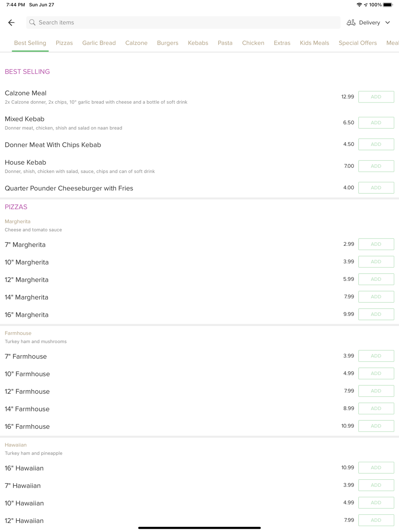The image size is (399, 532).
Task: Add Calzone Meal to the order
Action: [x=376, y=97]
